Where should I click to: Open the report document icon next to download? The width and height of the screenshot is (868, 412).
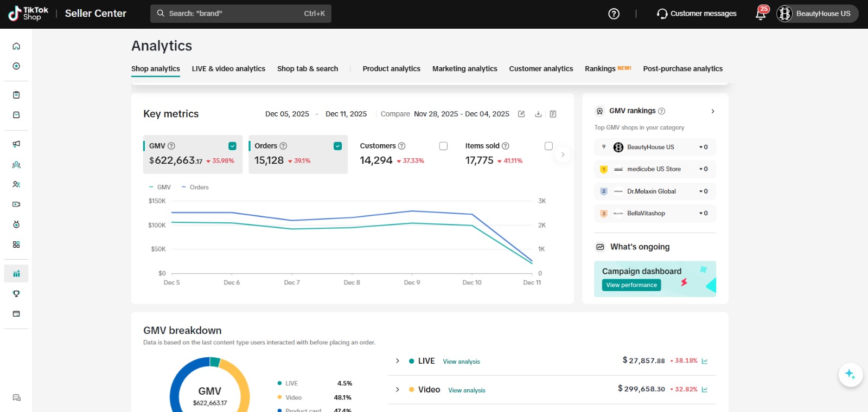[553, 114]
